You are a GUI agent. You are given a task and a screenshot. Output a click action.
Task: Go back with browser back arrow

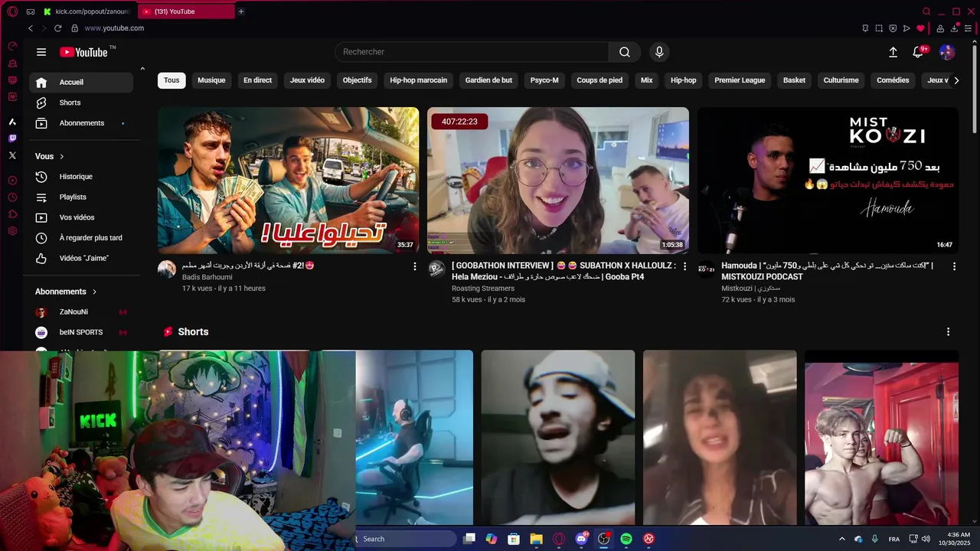tap(31, 28)
